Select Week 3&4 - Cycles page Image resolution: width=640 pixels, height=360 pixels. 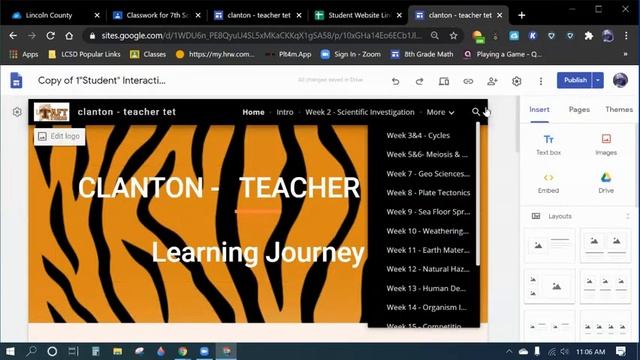tap(418, 136)
